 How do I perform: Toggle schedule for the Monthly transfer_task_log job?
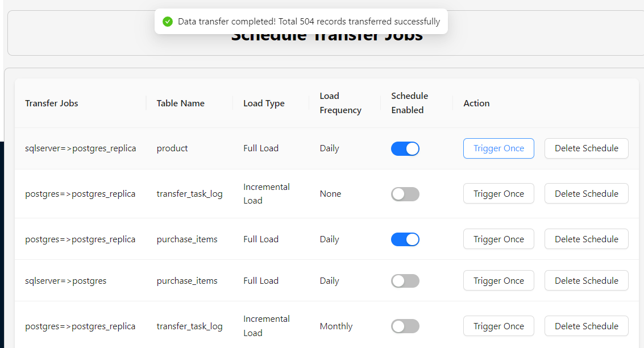405,326
